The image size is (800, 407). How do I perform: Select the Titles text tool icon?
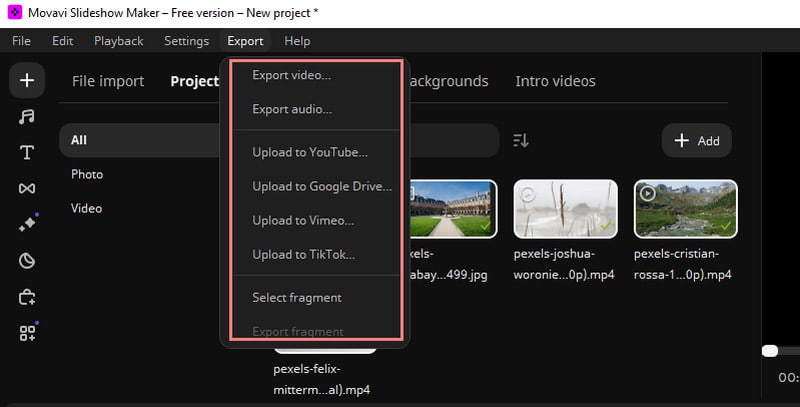pyautogui.click(x=27, y=153)
